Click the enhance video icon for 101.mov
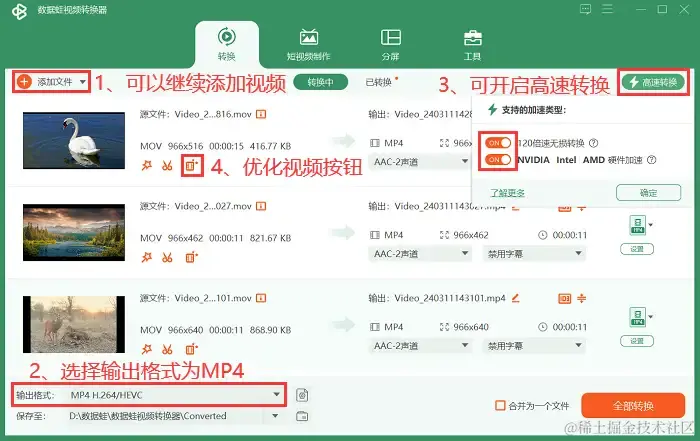This screenshot has width=700, height=441. point(192,349)
